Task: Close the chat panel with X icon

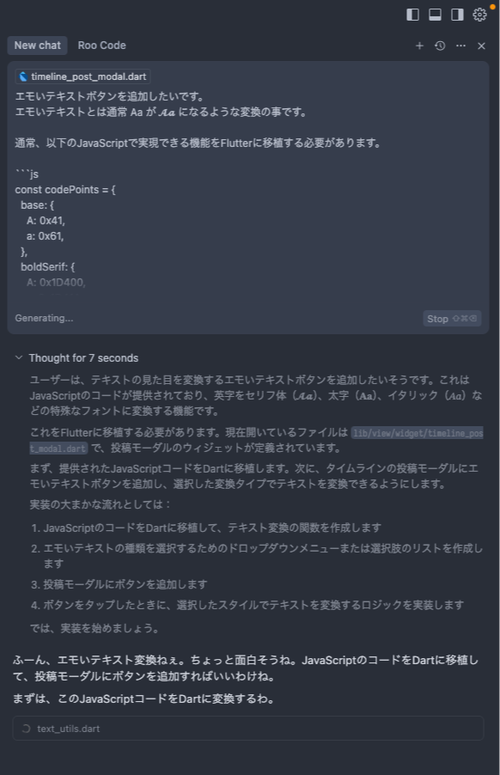Action: (481, 46)
